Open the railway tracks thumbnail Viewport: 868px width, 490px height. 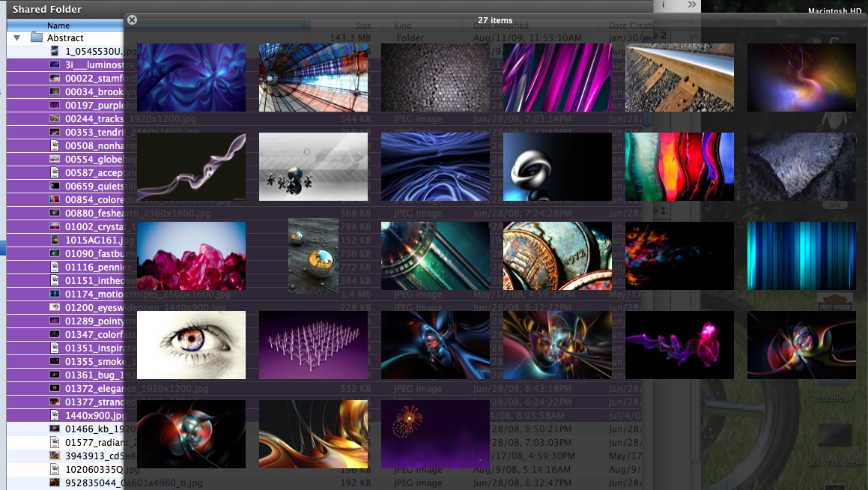(x=679, y=77)
